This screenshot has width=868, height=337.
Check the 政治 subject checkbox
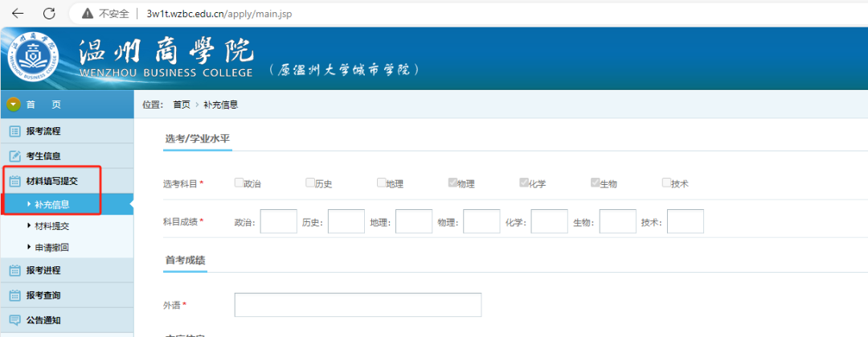click(x=239, y=183)
